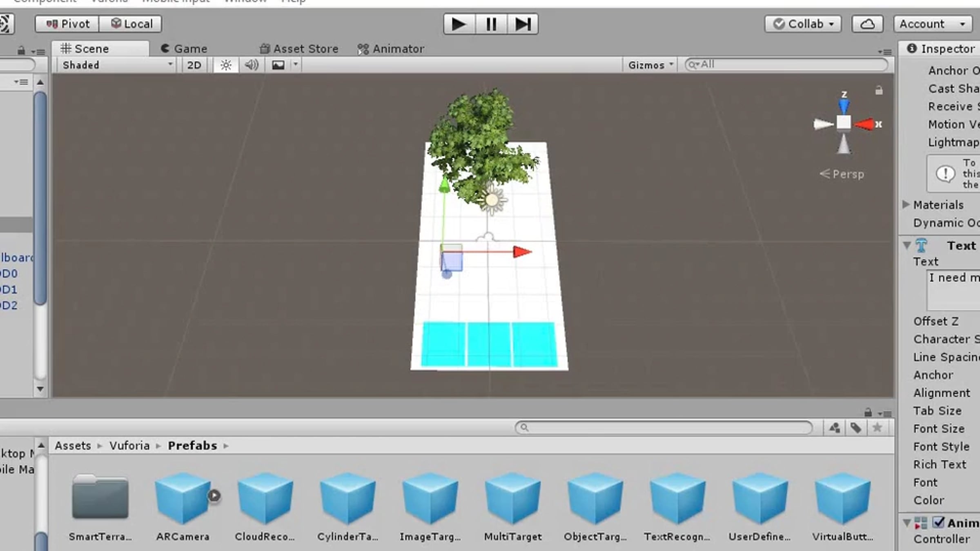Open the Asset Store tab

[299, 49]
